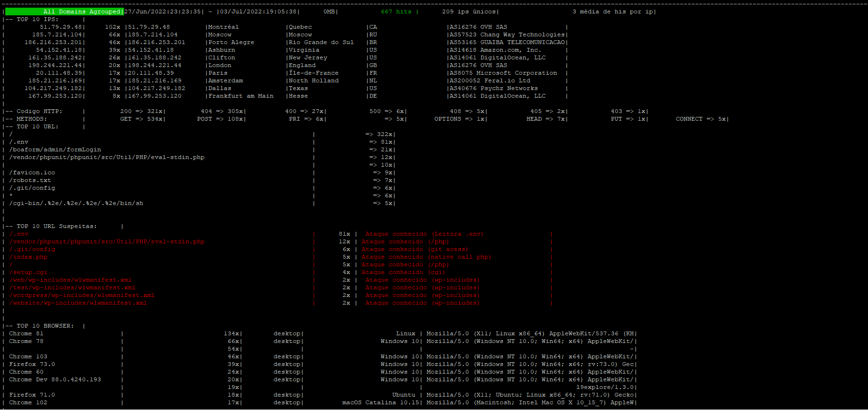Click "Ataque conhecido (git acess)" label
Viewport: 868px width, 411px height.
(415, 249)
